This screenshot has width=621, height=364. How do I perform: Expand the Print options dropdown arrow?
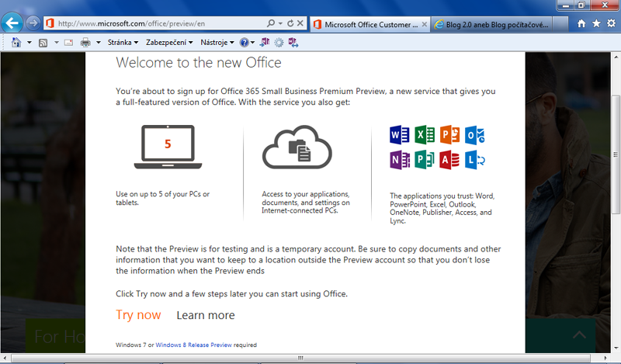(99, 43)
